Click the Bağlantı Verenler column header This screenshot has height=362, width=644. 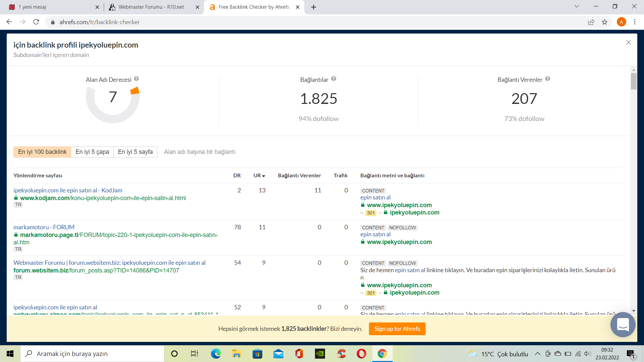(x=299, y=176)
